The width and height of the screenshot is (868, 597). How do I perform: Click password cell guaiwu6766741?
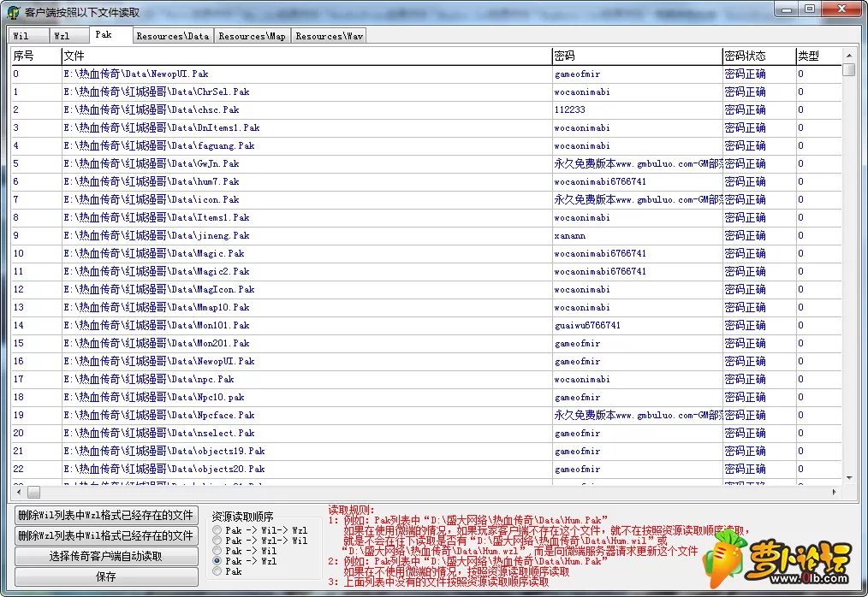637,325
